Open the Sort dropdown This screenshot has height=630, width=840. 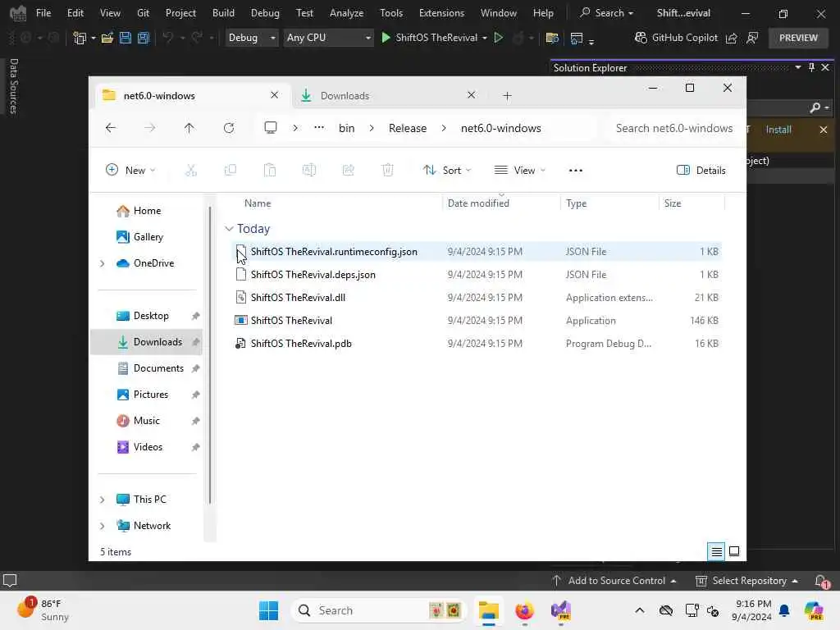click(447, 171)
